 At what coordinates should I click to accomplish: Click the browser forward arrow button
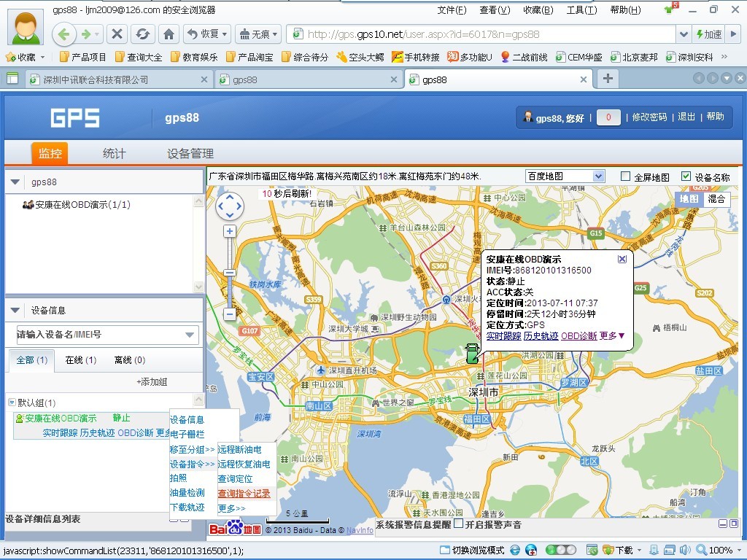click(x=86, y=34)
